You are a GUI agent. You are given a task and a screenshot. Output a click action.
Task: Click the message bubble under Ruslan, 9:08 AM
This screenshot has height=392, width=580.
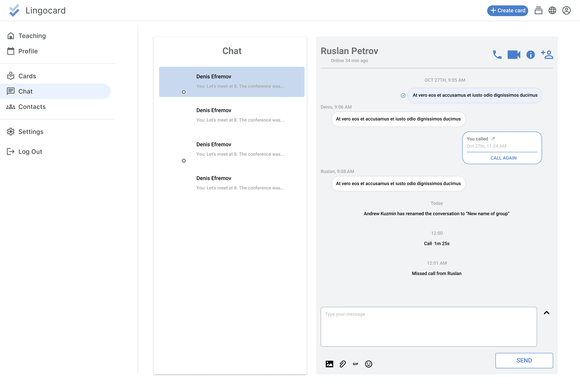tap(398, 184)
